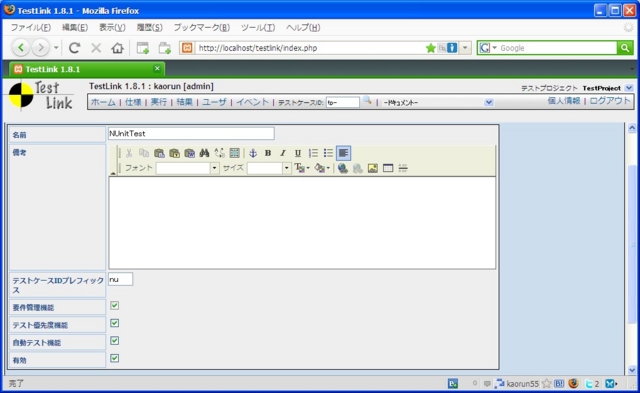Open the ツール menu

click(258, 28)
